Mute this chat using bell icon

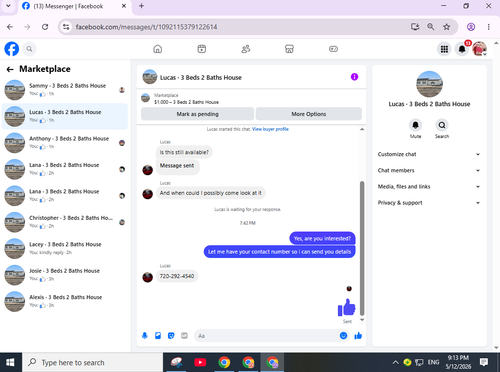[415, 125]
